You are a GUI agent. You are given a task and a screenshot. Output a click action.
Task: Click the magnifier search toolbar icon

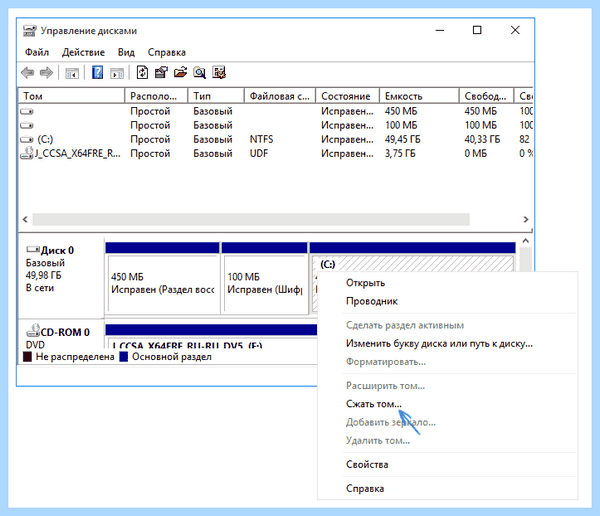pos(199,72)
